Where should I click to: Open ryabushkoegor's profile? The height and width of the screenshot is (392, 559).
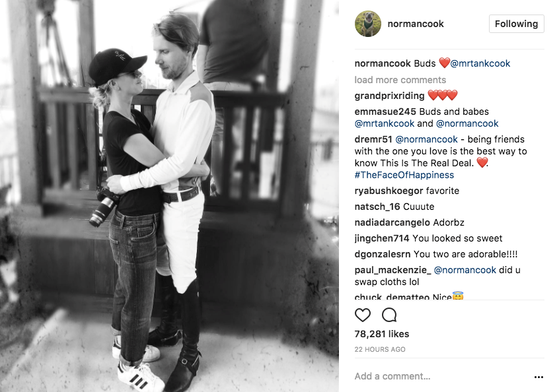click(x=389, y=191)
